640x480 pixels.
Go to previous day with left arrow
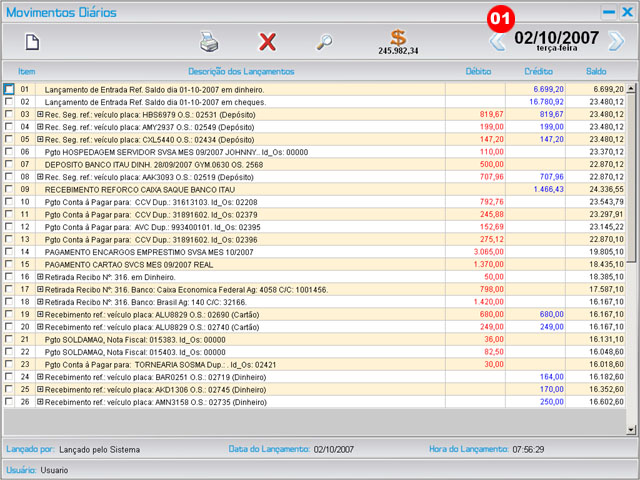(496, 41)
